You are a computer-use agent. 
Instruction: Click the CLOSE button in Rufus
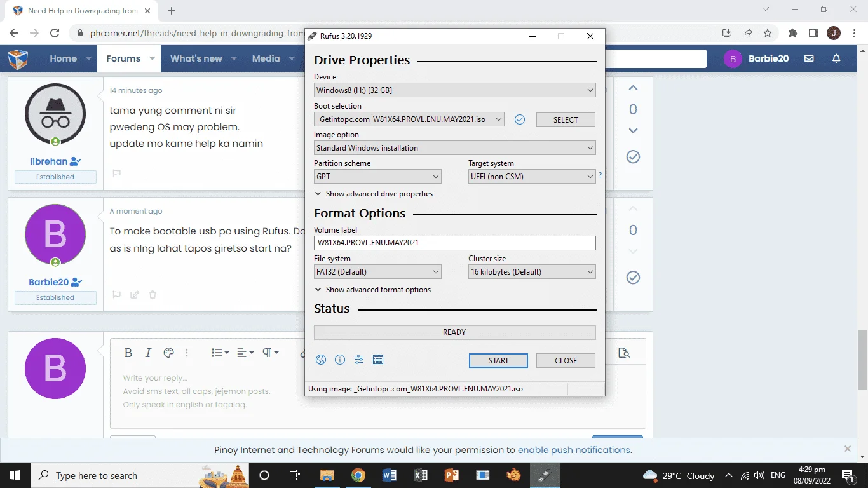point(566,360)
